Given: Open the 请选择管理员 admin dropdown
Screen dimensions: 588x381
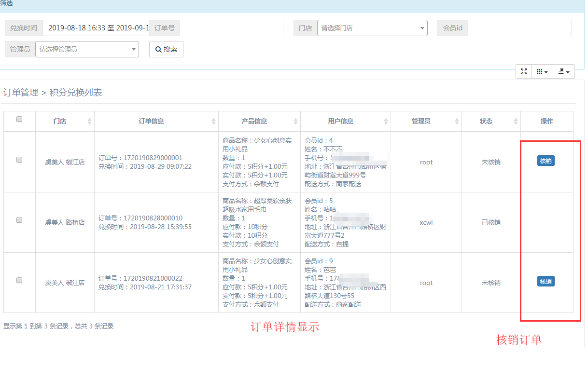Looking at the screenshot, I should [87, 49].
